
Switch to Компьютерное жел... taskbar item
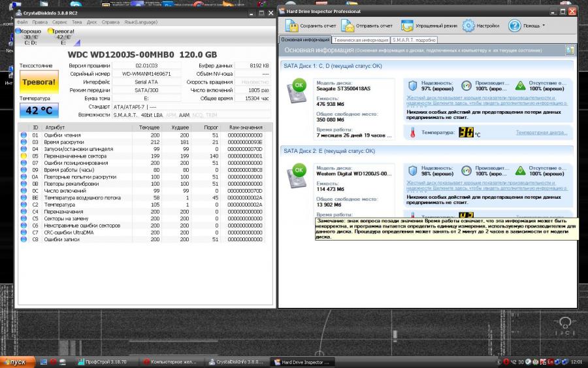(x=172, y=362)
